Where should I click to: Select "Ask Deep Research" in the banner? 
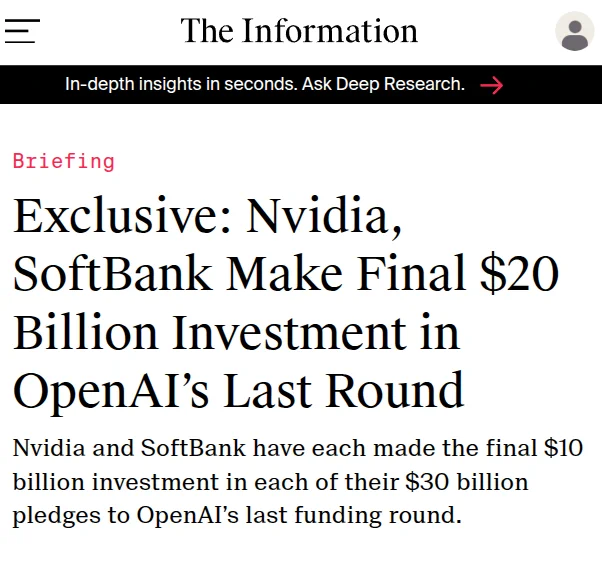coord(383,84)
